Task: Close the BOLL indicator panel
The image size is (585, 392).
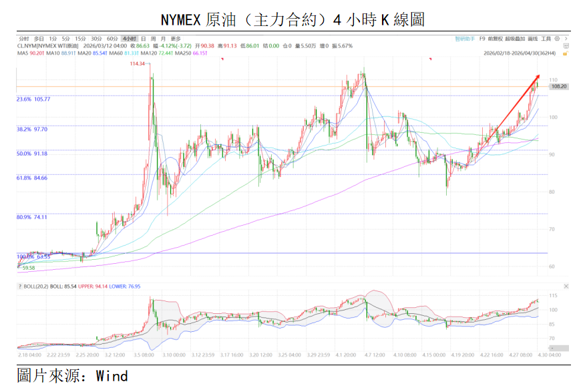Action: tap(566, 286)
